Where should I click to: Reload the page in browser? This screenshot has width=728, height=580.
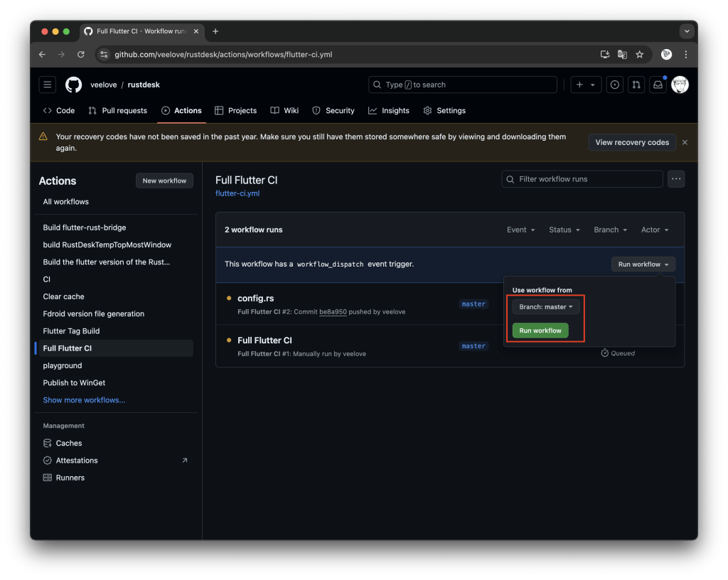click(x=81, y=54)
